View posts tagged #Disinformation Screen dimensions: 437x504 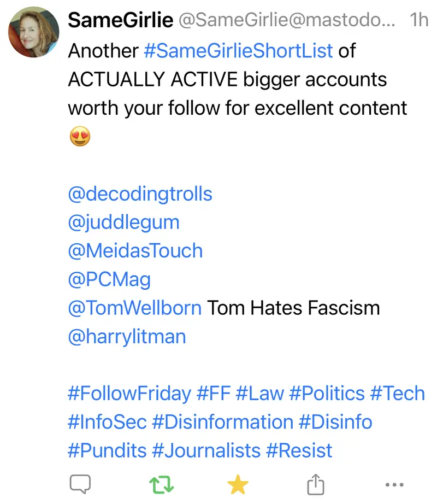click(x=223, y=422)
